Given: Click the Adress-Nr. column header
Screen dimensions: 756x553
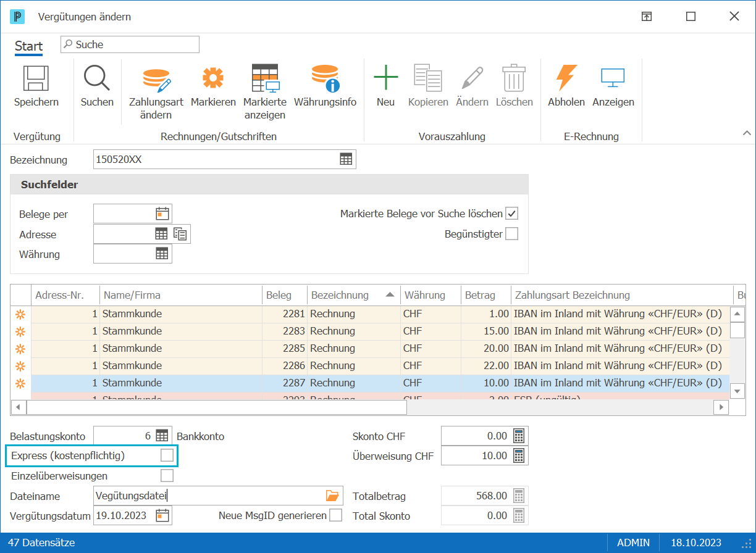Looking at the screenshot, I should [x=65, y=295].
